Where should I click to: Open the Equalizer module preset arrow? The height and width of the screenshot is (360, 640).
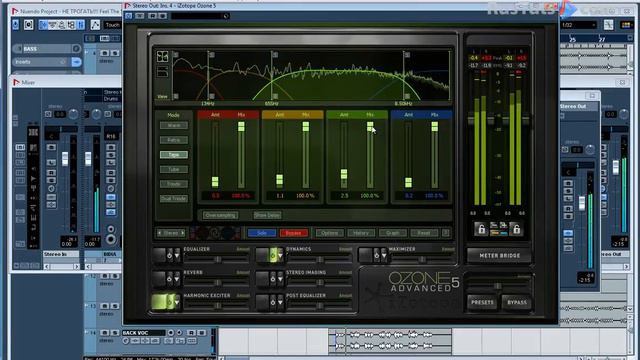[177, 256]
